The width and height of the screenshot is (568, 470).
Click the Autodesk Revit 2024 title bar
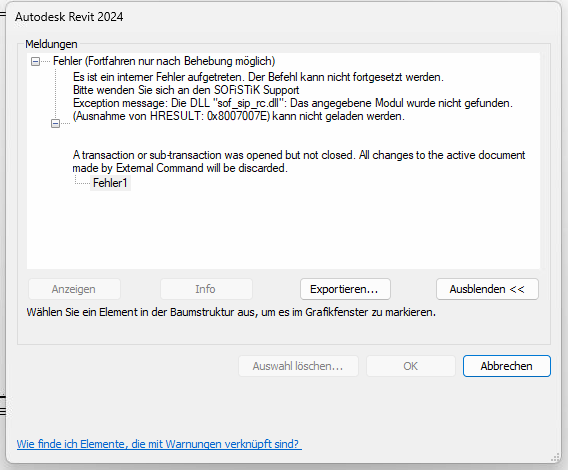click(283, 17)
